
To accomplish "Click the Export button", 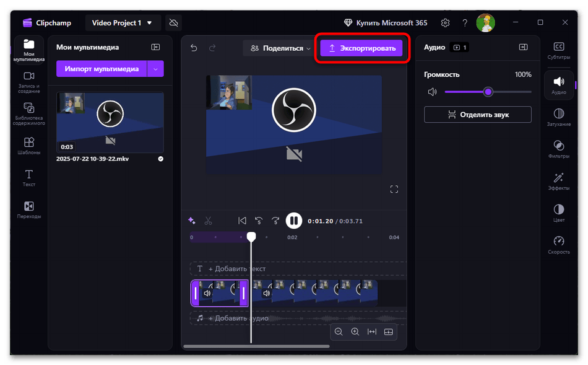I will [361, 48].
